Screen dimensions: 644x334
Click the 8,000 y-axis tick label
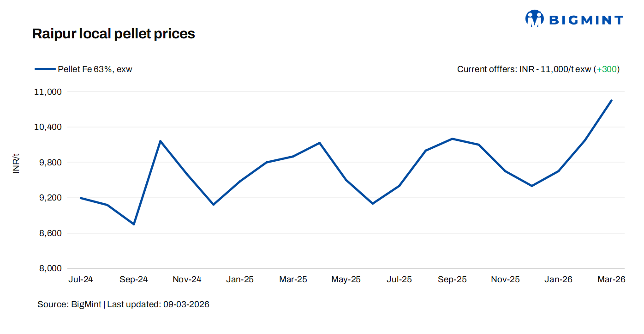[50, 268]
